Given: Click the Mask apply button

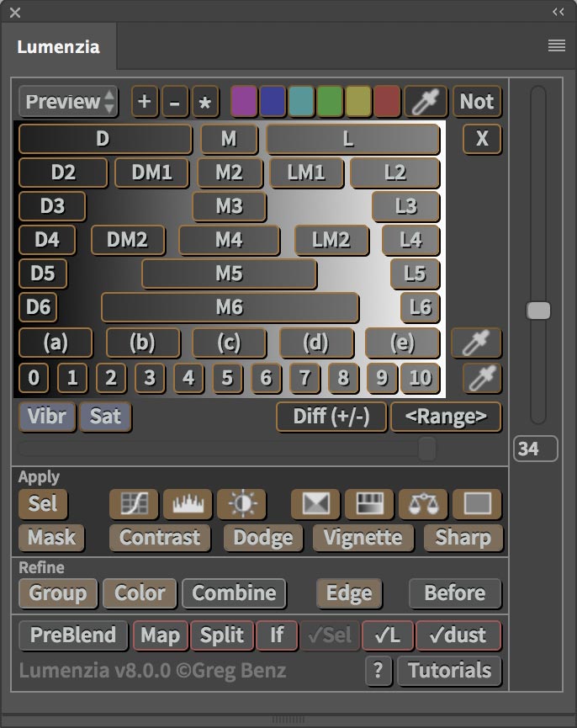Looking at the screenshot, I should pos(51,538).
